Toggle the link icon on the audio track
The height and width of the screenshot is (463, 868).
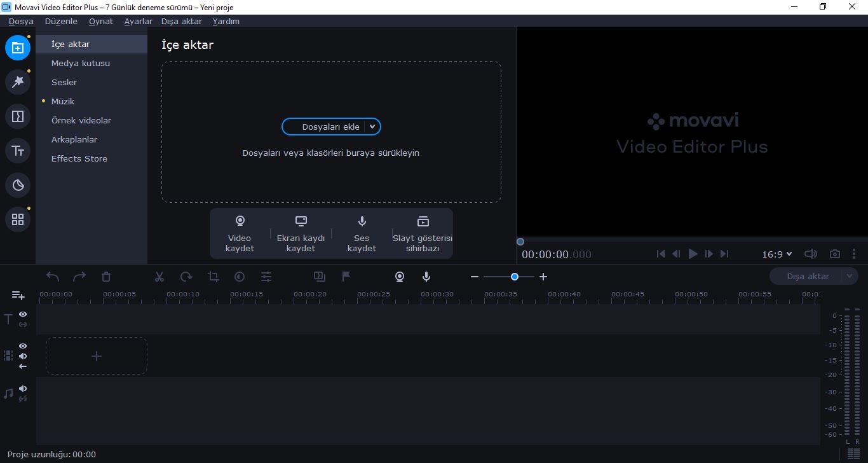coord(23,399)
